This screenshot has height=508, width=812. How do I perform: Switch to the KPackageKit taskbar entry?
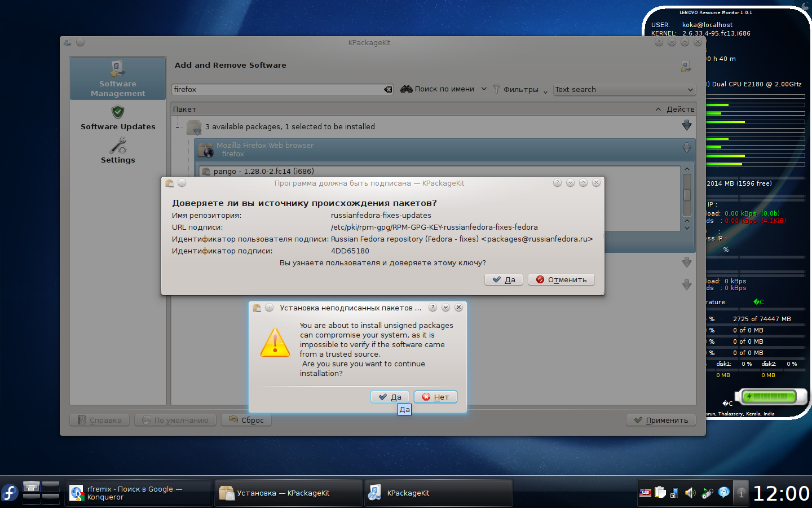point(439,493)
